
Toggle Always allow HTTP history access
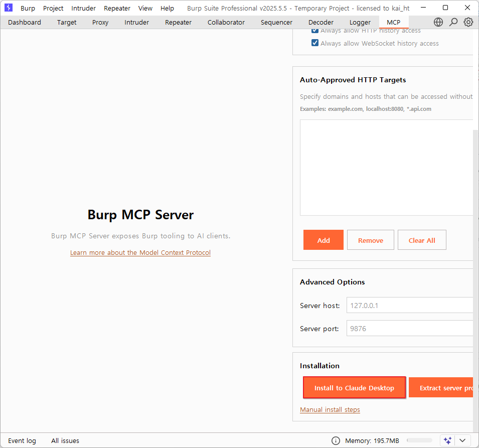[314, 30]
